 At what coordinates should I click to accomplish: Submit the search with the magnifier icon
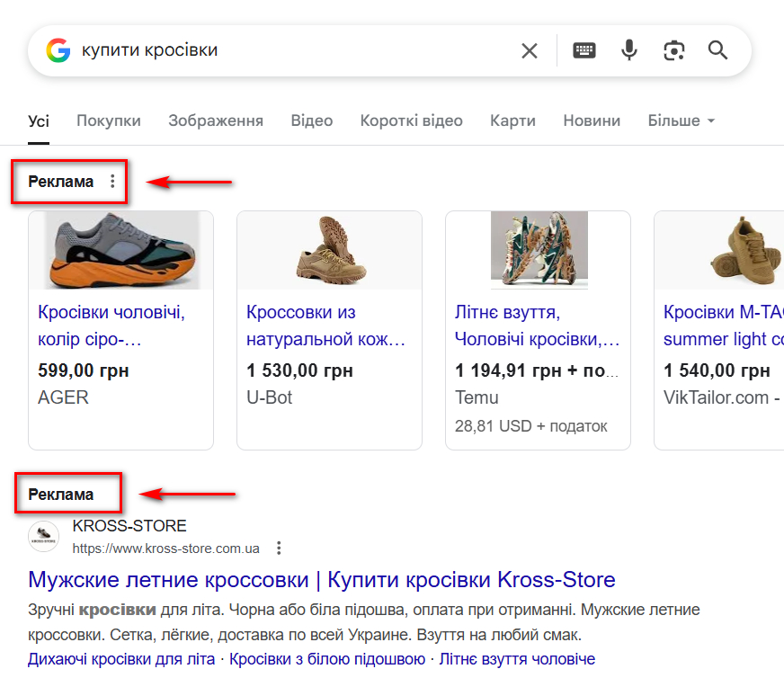(x=717, y=50)
